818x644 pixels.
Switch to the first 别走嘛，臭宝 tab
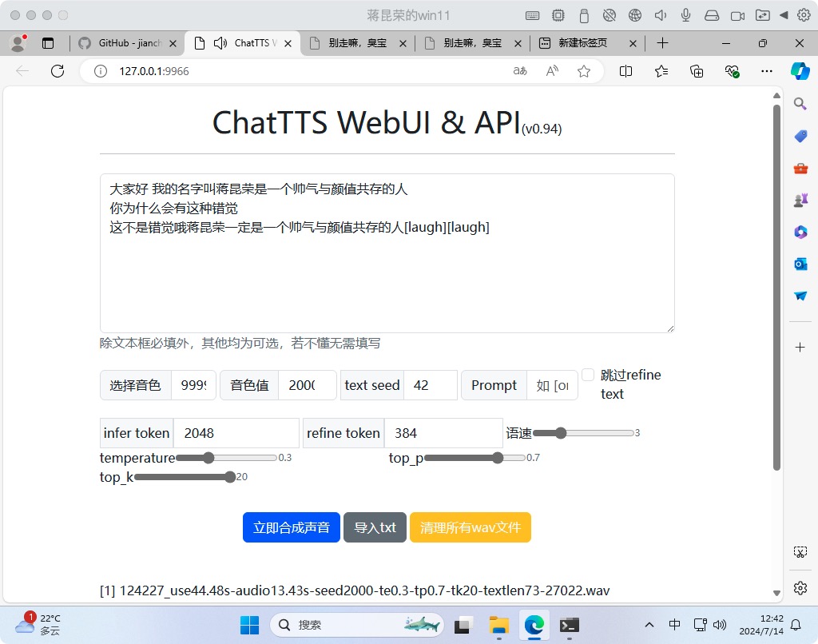click(x=358, y=43)
